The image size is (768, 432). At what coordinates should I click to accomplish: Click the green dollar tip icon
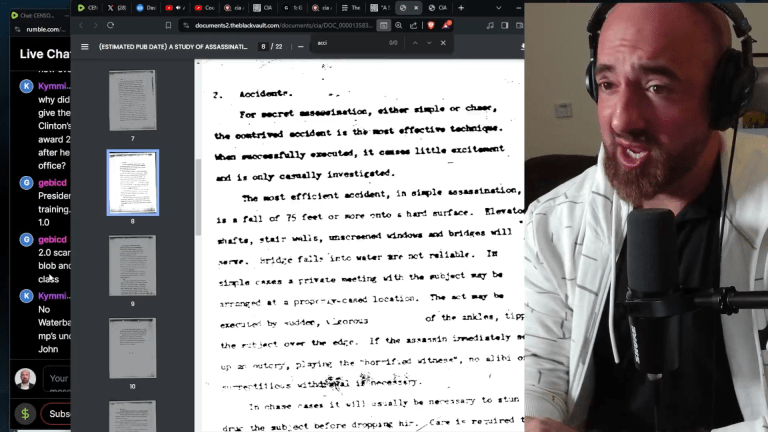coord(24,413)
